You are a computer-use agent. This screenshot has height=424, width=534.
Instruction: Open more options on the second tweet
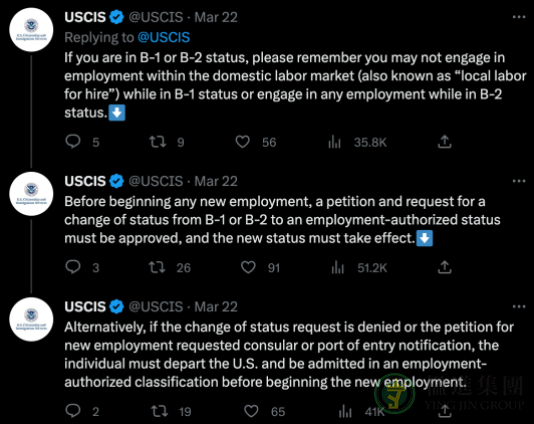(519, 181)
